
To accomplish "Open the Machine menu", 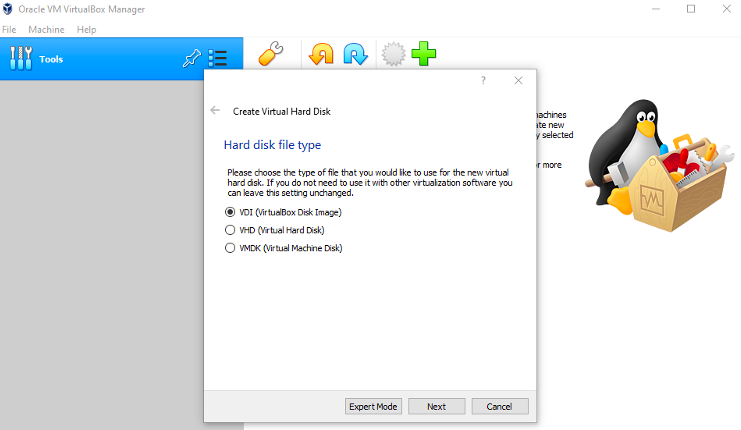I will tap(46, 29).
